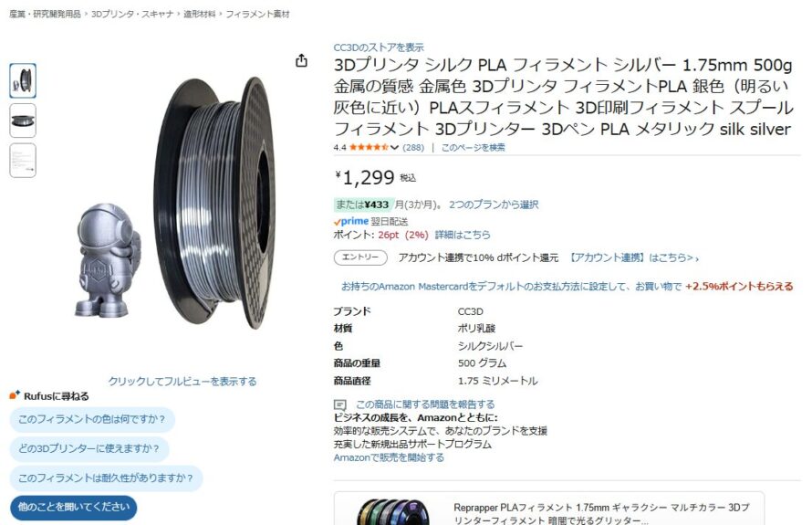812x525 pixels.
Task: Click 他のことを聞いてください button
Action: click(74, 507)
